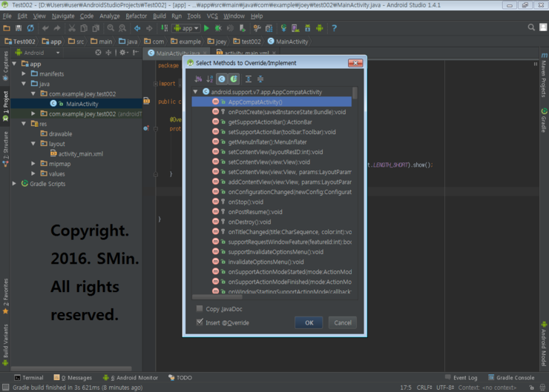Click the Cut scissors icon
The image size is (549, 392).
pyautogui.click(x=72, y=28)
